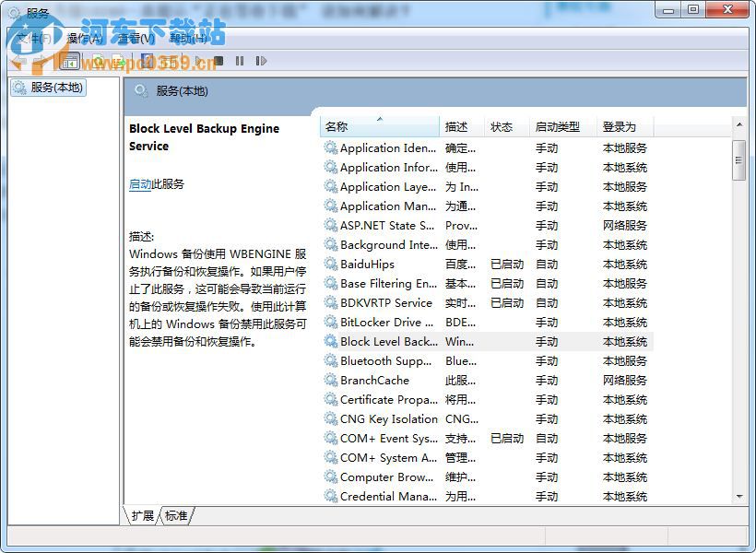Select the BaiduHips service gear icon

click(329, 265)
